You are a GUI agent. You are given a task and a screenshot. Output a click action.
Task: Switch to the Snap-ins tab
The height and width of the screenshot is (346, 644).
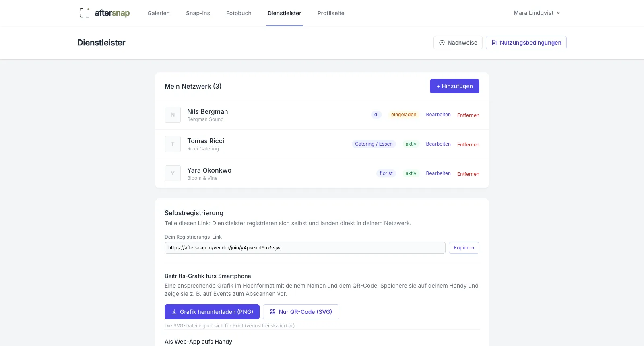coord(198,13)
